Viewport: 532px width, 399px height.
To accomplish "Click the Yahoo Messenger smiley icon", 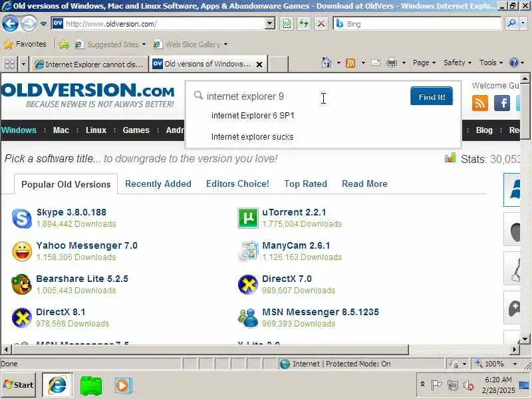I will [x=22, y=251].
